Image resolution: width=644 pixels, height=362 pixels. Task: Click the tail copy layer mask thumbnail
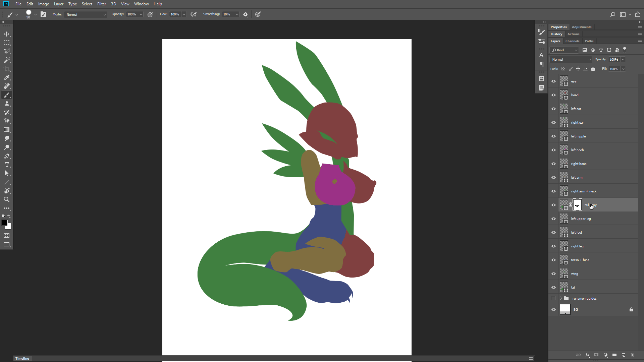pos(577,205)
